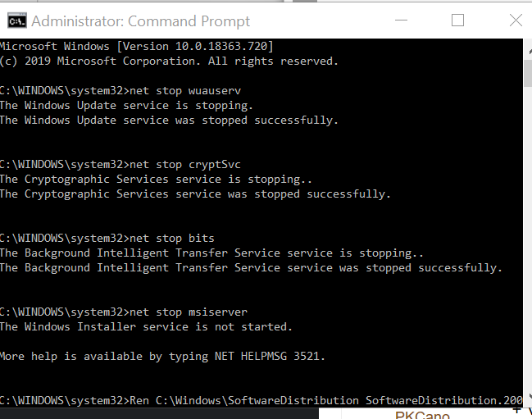Click the "Administrator: Command Prompt" title text
532x419 pixels.
click(141, 21)
